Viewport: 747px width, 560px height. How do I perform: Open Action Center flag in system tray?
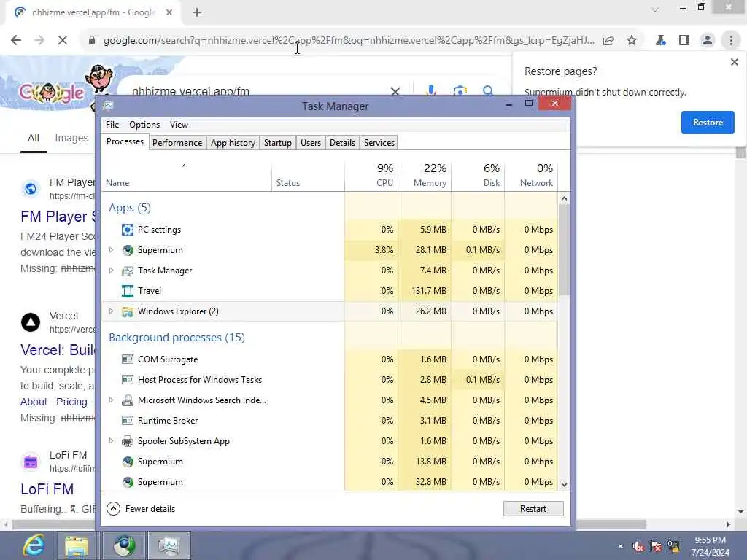[656, 546]
